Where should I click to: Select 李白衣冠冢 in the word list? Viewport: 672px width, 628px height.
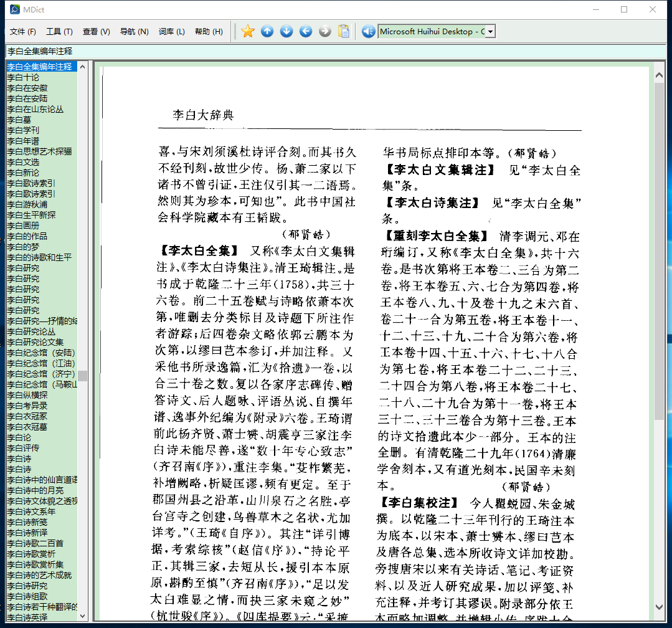click(x=27, y=416)
